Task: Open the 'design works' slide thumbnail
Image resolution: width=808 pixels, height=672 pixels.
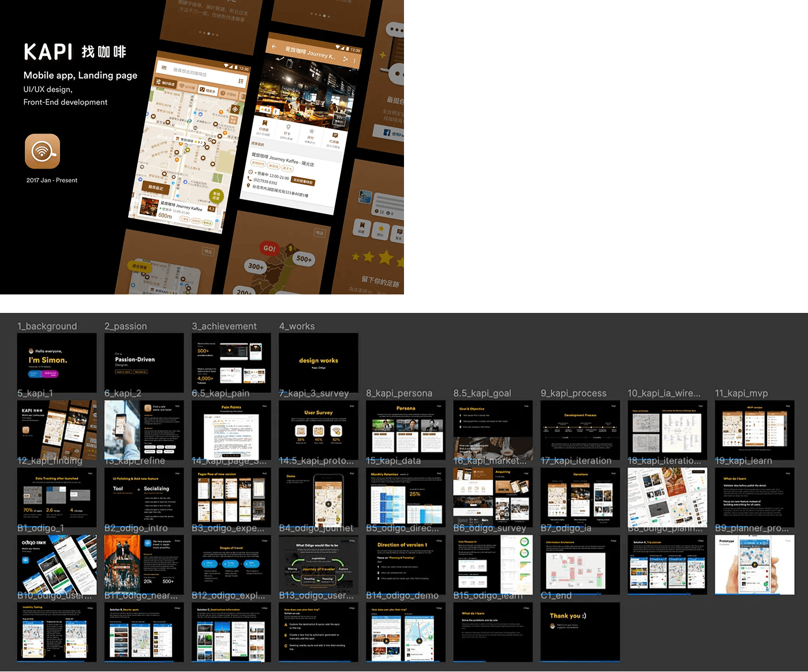Action: pos(319,363)
